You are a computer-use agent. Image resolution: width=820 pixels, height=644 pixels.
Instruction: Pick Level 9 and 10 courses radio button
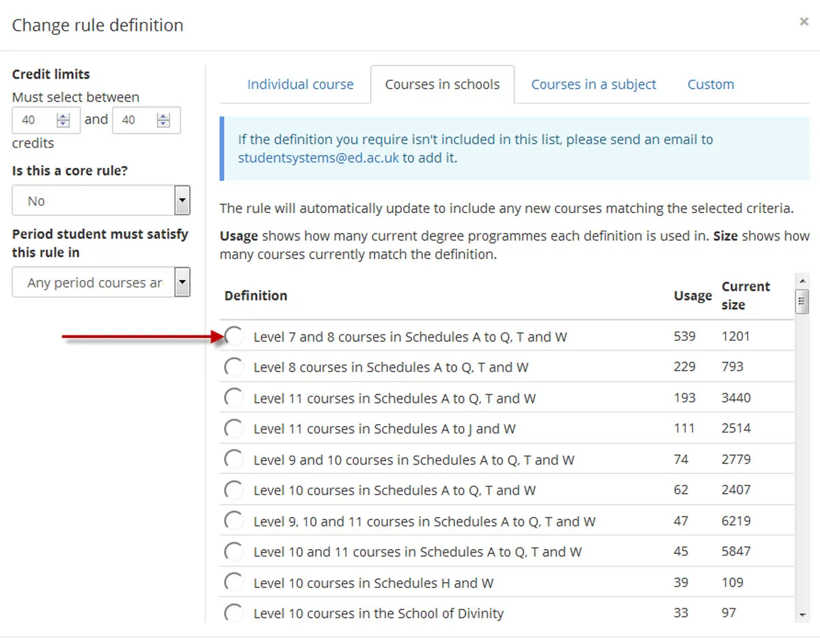[234, 459]
